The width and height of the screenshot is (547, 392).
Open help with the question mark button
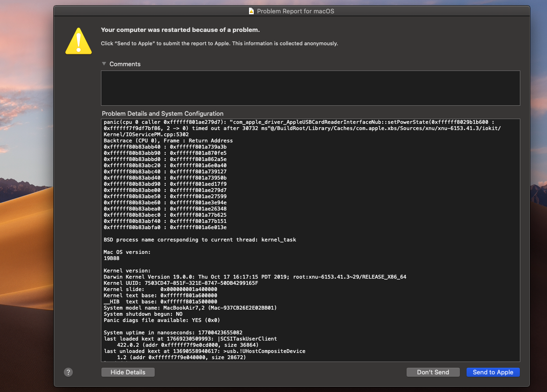pos(69,372)
